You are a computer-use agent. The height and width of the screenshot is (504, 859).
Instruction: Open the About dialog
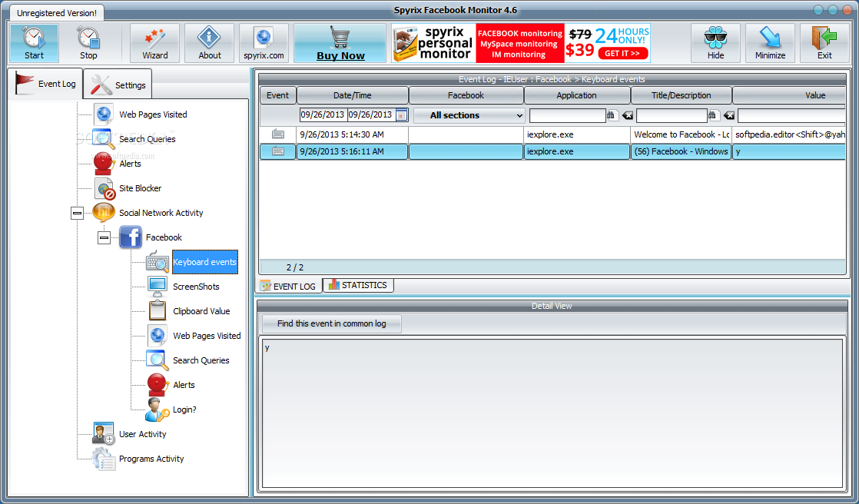[209, 43]
